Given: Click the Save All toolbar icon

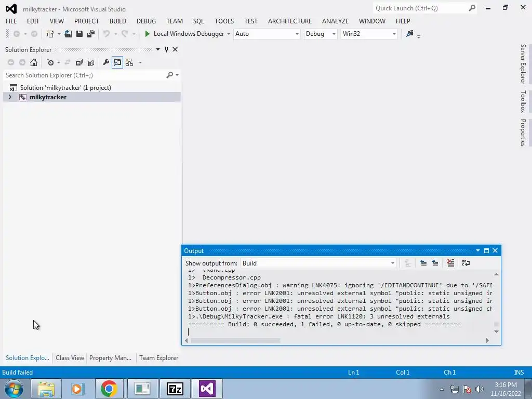Looking at the screenshot, I should tap(91, 34).
